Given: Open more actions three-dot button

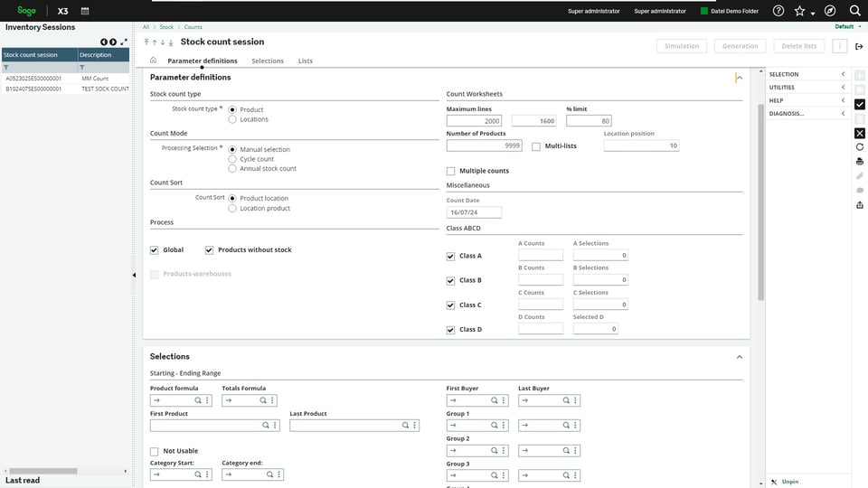Looking at the screenshot, I should click(840, 46).
